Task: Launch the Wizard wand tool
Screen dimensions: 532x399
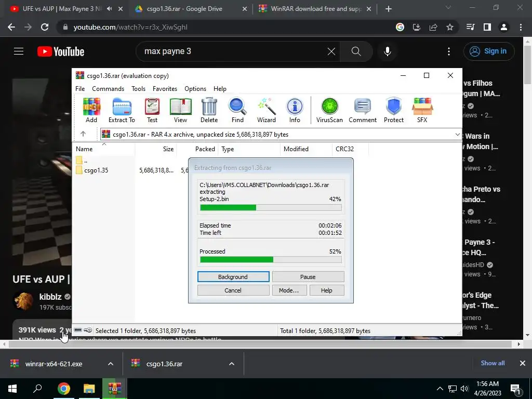Action: pyautogui.click(x=267, y=110)
